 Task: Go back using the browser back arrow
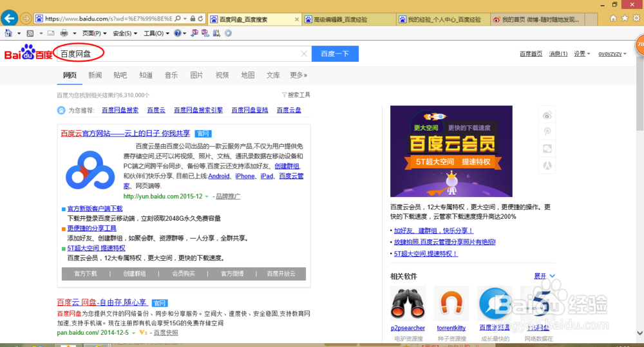(x=9, y=18)
